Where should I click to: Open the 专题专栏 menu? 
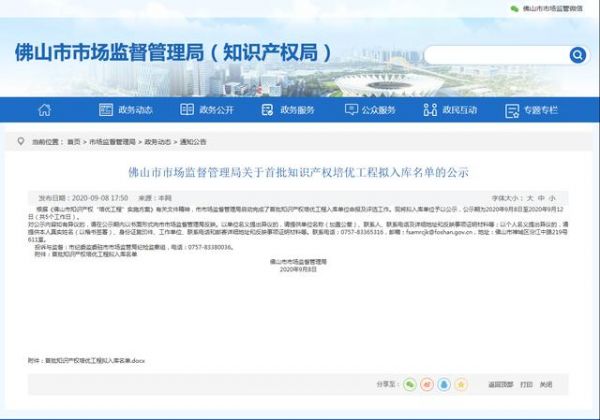click(541, 110)
